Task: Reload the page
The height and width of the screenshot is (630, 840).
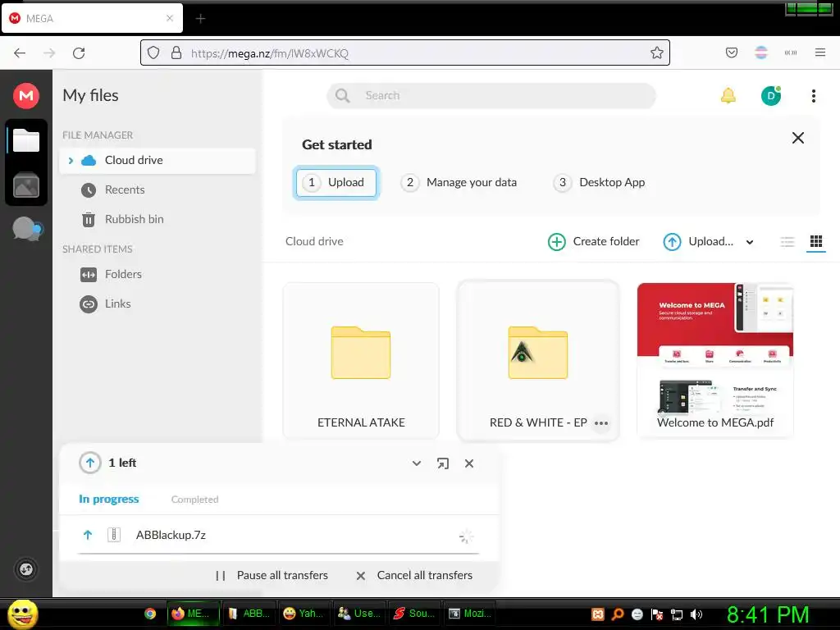Action: (79, 52)
